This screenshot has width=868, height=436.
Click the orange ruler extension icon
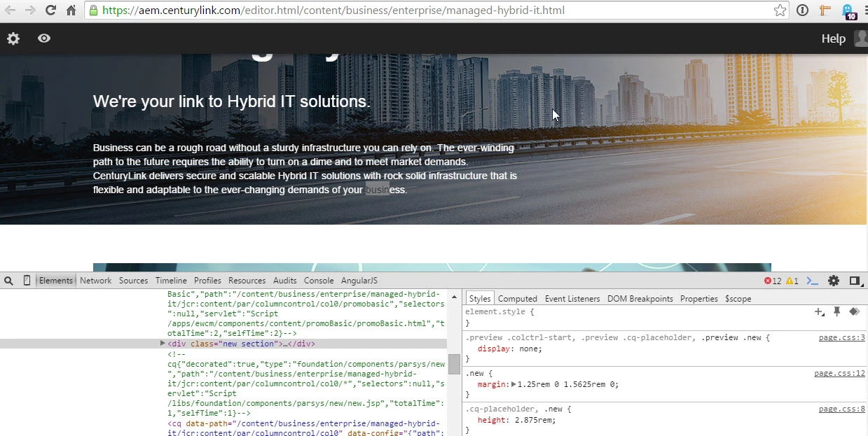tap(825, 10)
